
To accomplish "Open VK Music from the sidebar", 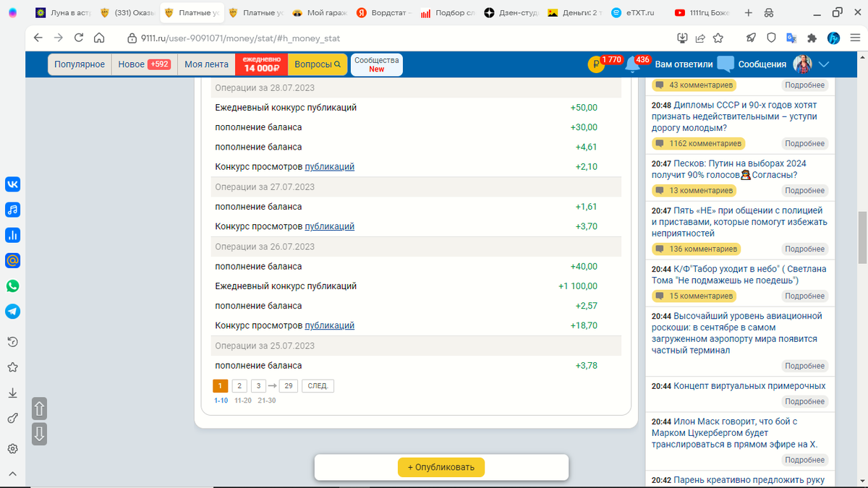I will tap(12, 210).
